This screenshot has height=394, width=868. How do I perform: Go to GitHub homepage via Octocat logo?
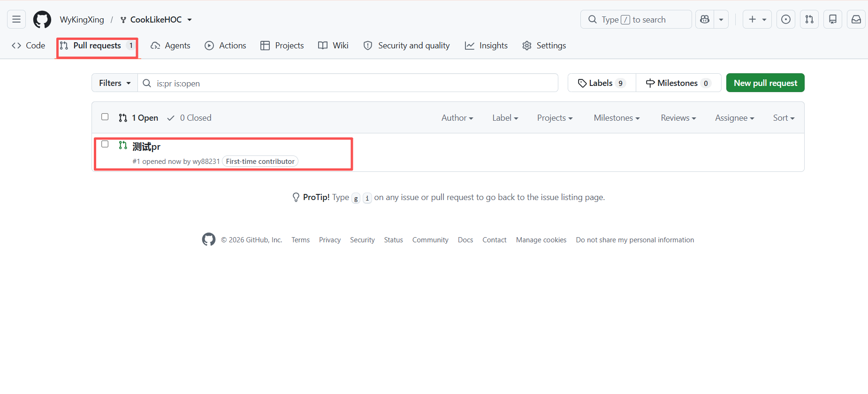click(42, 19)
